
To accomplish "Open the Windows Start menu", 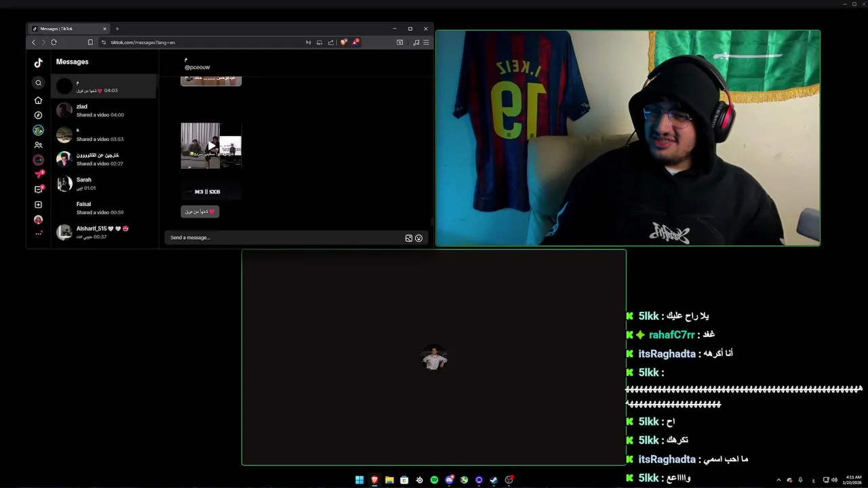I will coord(359,480).
